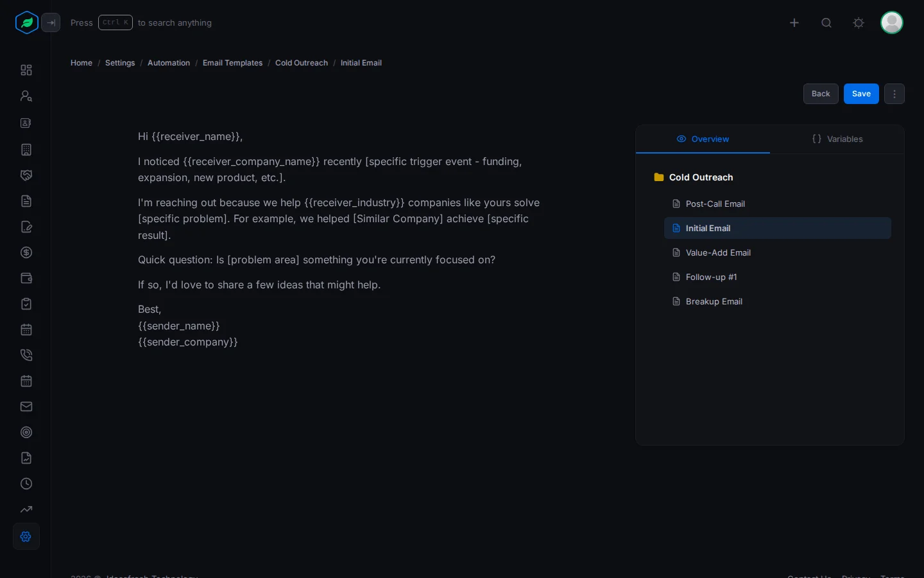924x578 pixels.
Task: Open the plain document icon in sidebar
Action: [x=26, y=201]
